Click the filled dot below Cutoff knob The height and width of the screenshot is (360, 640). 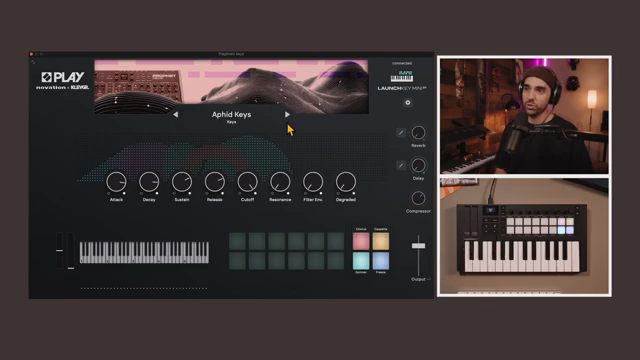click(255, 193)
